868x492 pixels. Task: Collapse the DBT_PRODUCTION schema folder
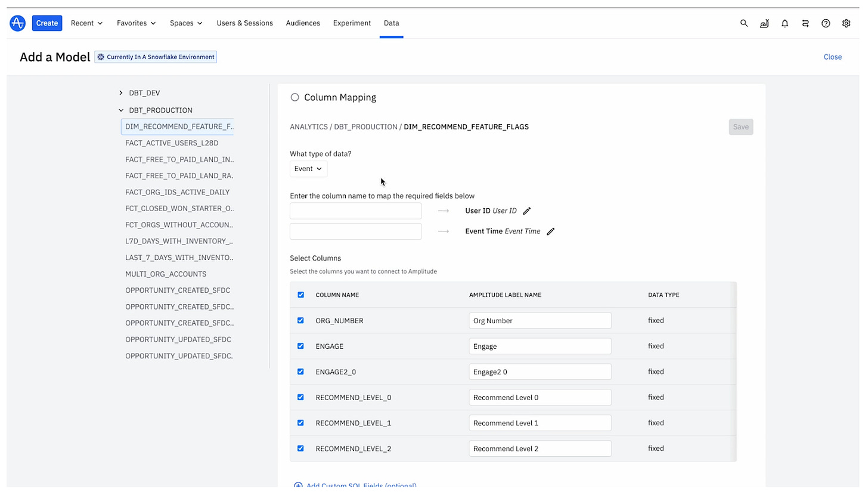[121, 110]
